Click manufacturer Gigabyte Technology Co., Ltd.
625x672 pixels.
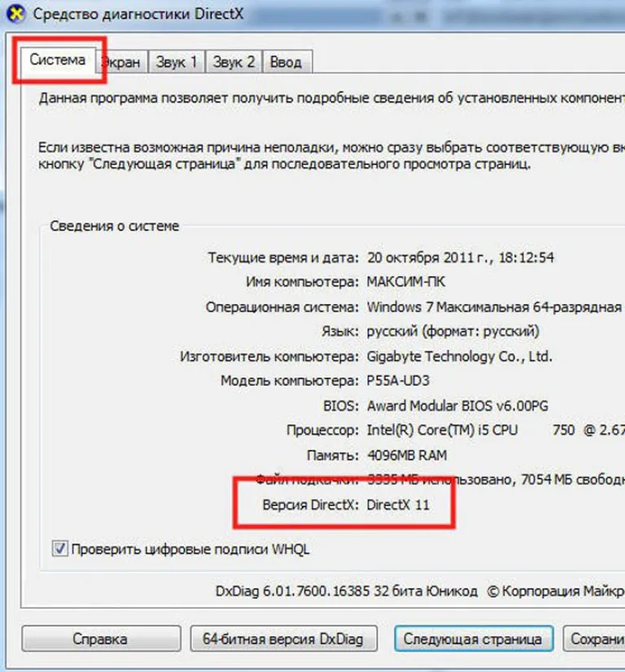tap(460, 356)
